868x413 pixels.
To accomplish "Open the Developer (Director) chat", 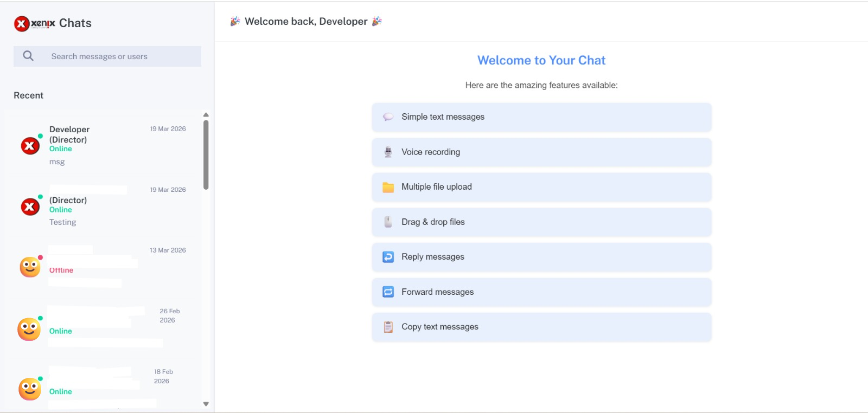I will [103, 145].
